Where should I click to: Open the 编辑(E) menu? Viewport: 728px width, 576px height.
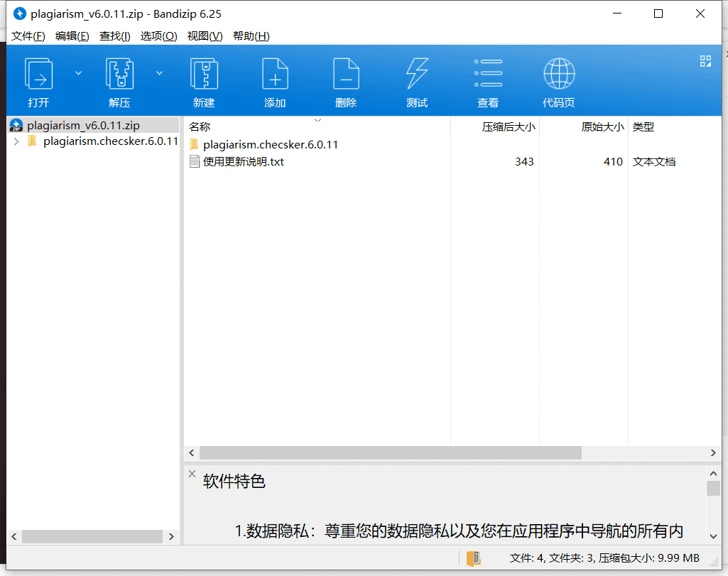pos(72,36)
